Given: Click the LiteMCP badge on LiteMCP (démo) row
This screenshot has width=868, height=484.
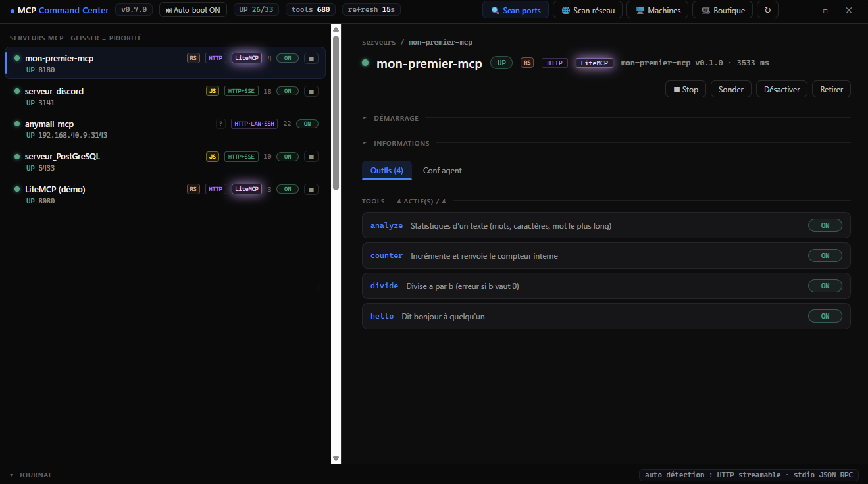Looking at the screenshot, I should coord(247,189).
